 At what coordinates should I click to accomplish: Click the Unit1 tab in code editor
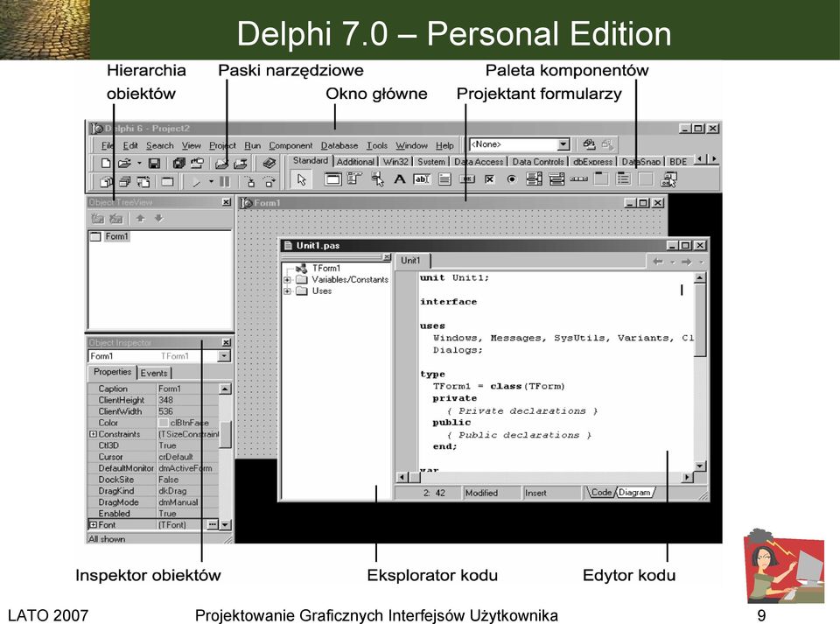(410, 260)
